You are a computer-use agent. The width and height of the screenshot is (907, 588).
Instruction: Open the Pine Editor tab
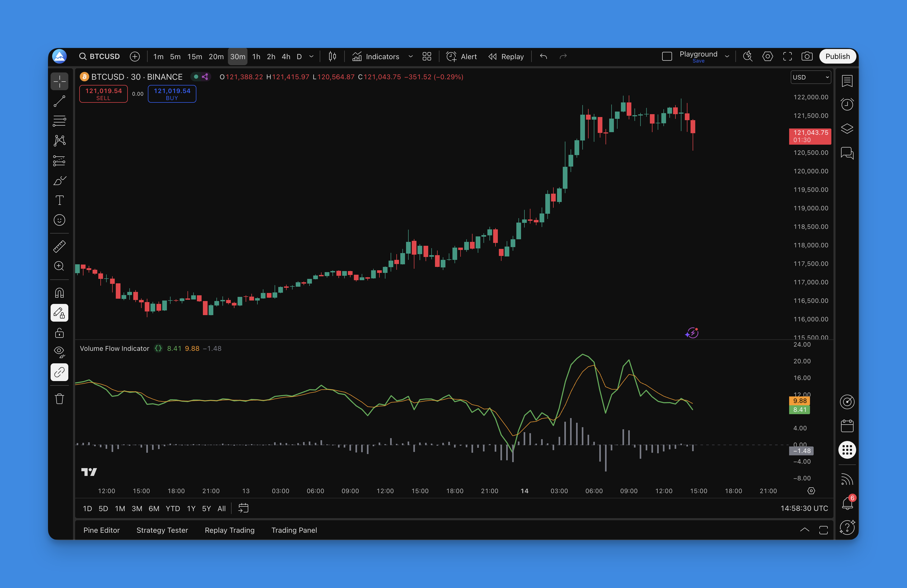click(x=101, y=530)
